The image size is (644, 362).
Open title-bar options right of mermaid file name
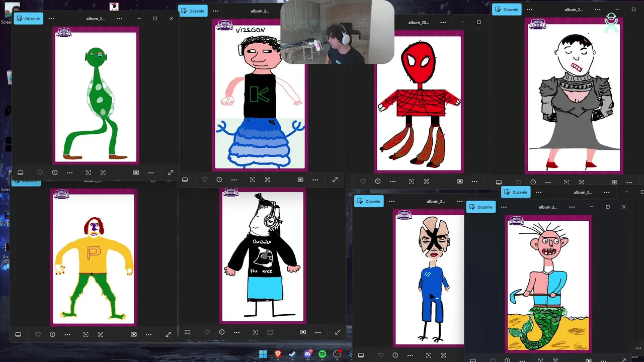(572, 207)
